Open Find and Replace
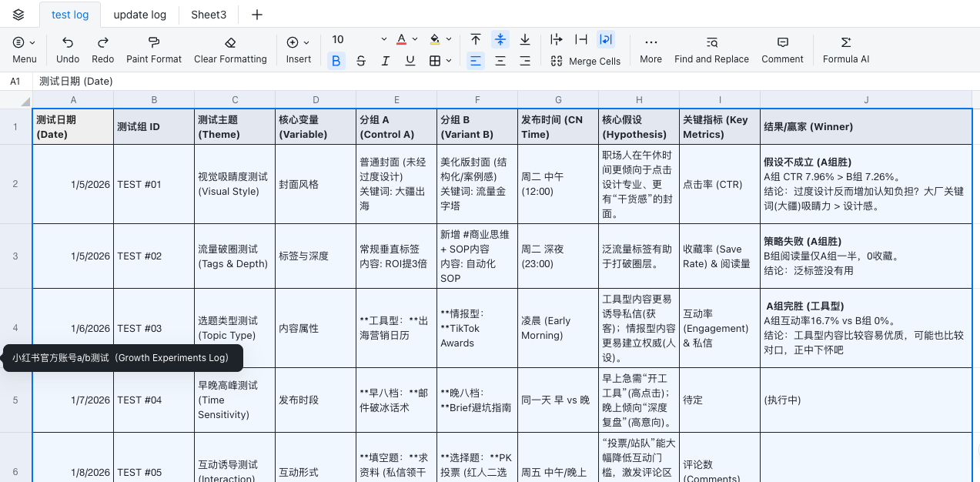 (711, 49)
